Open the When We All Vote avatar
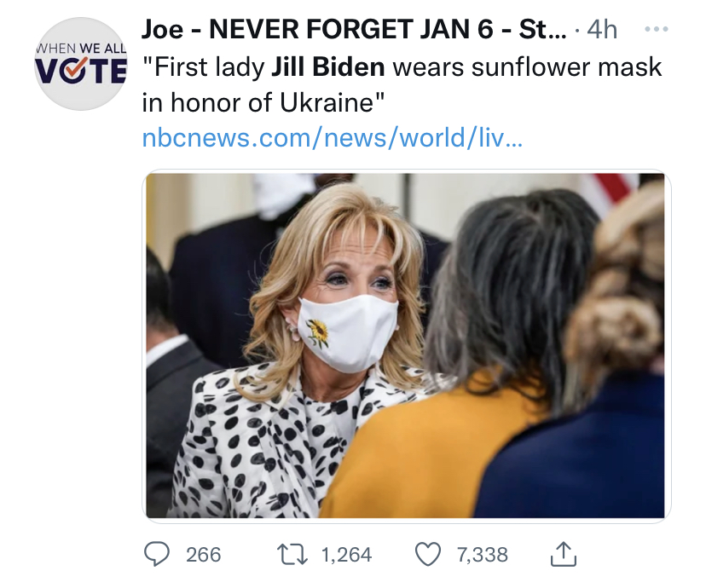The width and height of the screenshot is (706, 588). pyautogui.click(x=81, y=64)
